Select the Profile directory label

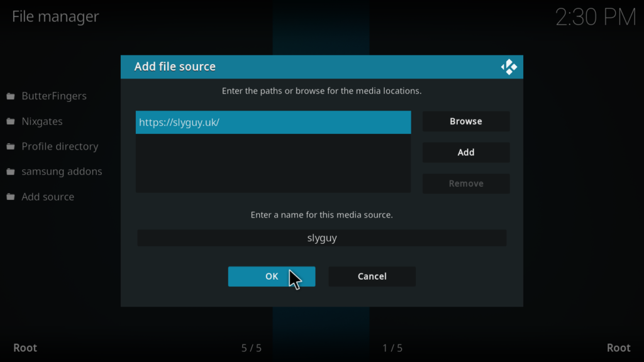60,146
